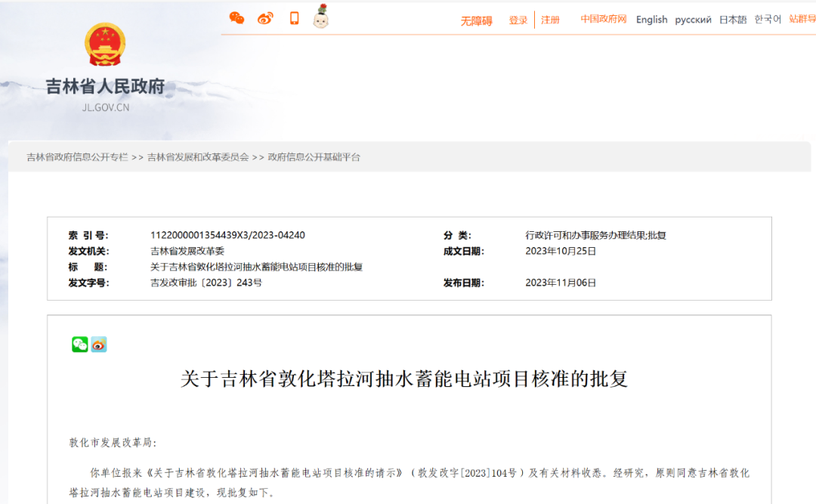This screenshot has width=816, height=504.
Task: Click 政府信息公开基础平台 breadcrumb
Action: 314,157
